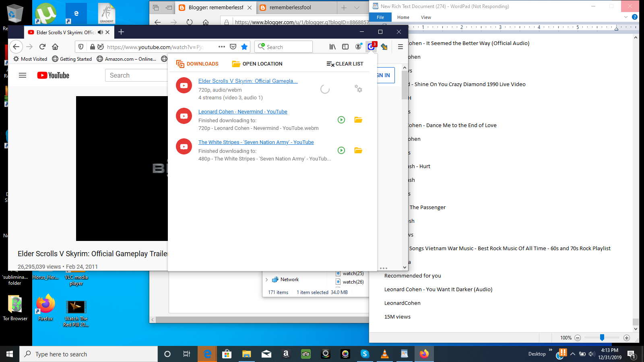This screenshot has width=644, height=362.
Task: Click the Firefox search box
Action: tap(283, 47)
